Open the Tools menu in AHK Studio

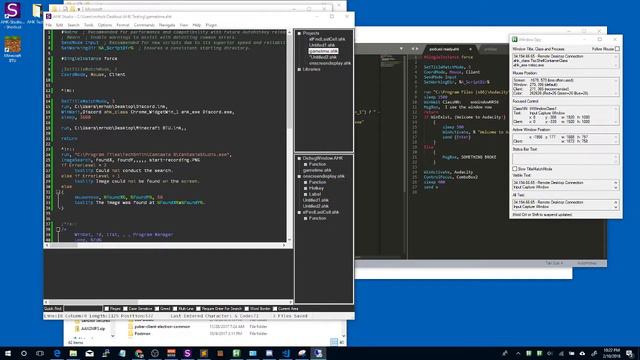coord(89,25)
